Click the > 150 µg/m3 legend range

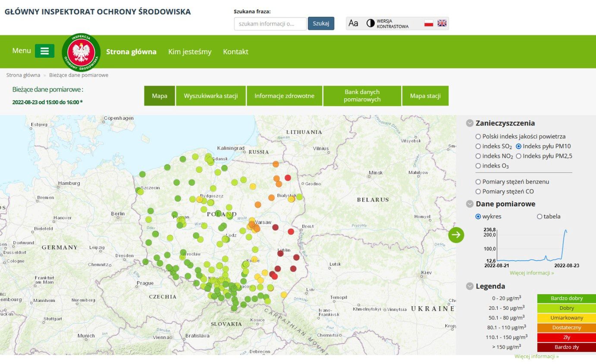click(506, 347)
